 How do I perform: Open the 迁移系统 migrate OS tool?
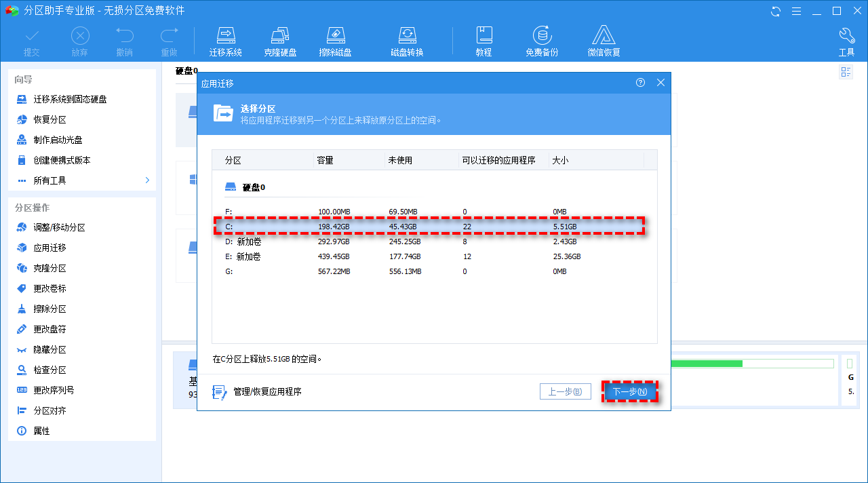click(x=226, y=39)
